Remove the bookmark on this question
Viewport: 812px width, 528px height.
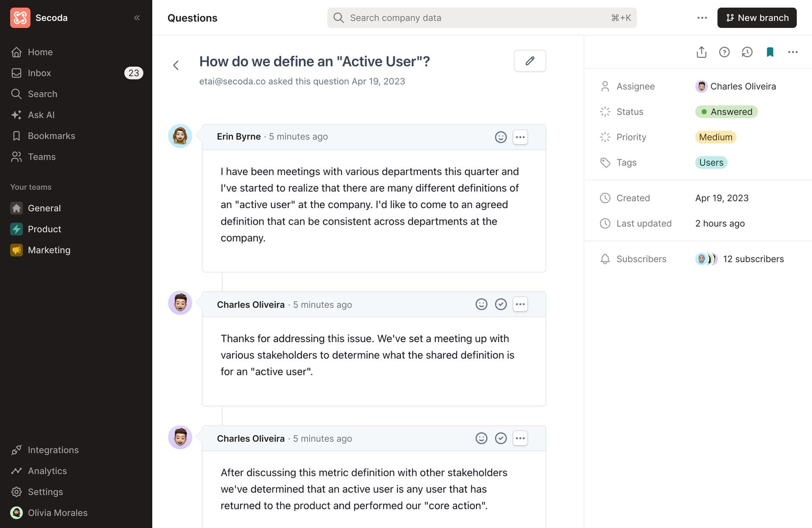click(770, 52)
